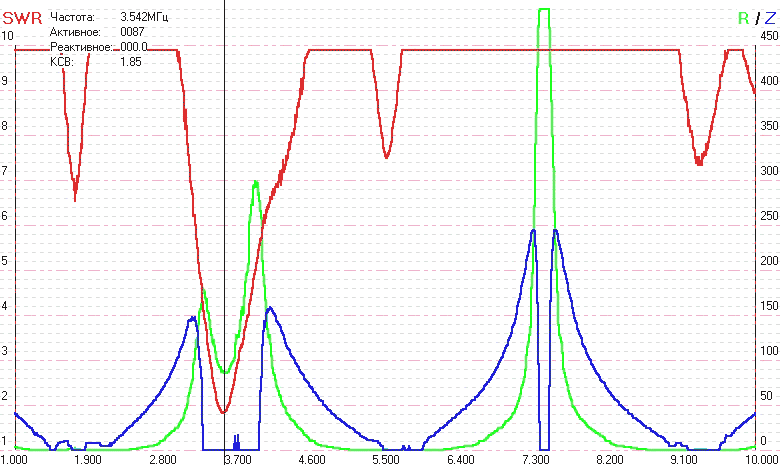Click the SWR scale label 4
Viewport: 780px width, 465px height.
(4, 305)
